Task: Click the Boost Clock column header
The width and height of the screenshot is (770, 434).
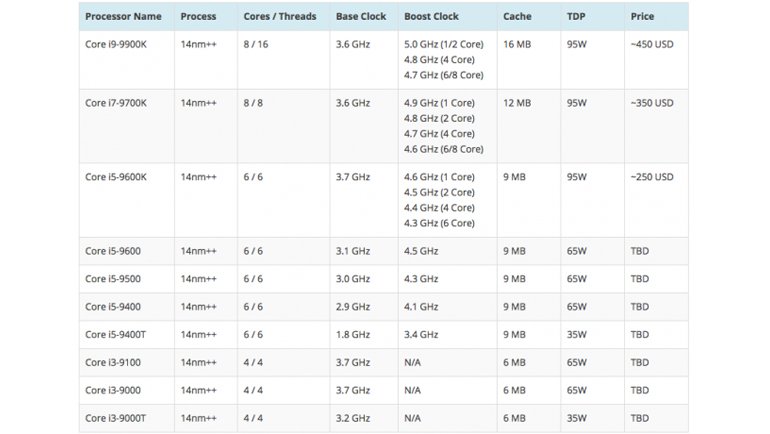Action: coord(432,17)
